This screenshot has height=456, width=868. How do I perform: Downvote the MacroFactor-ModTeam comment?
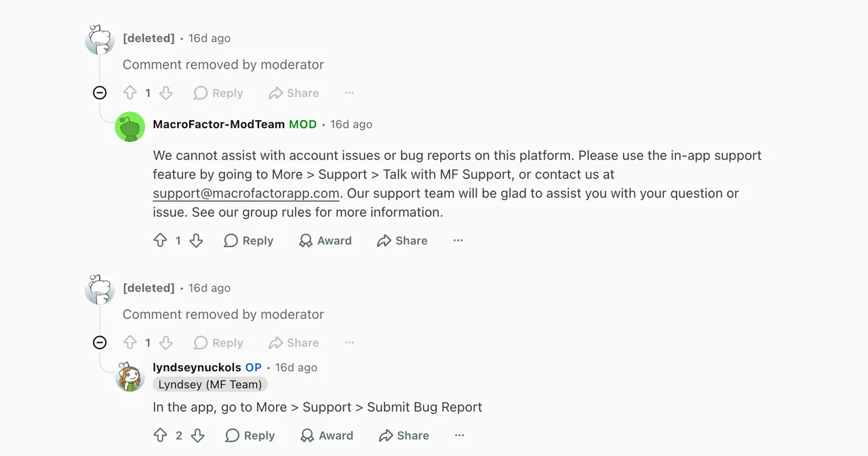point(196,240)
